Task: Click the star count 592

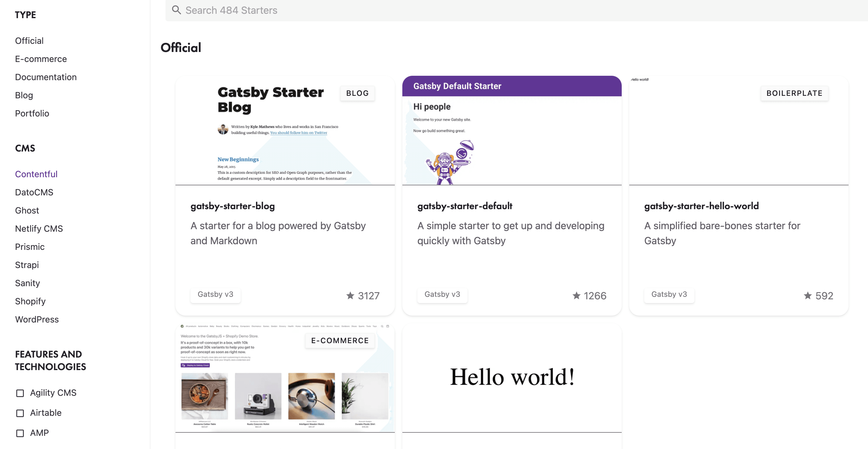Action: point(824,296)
